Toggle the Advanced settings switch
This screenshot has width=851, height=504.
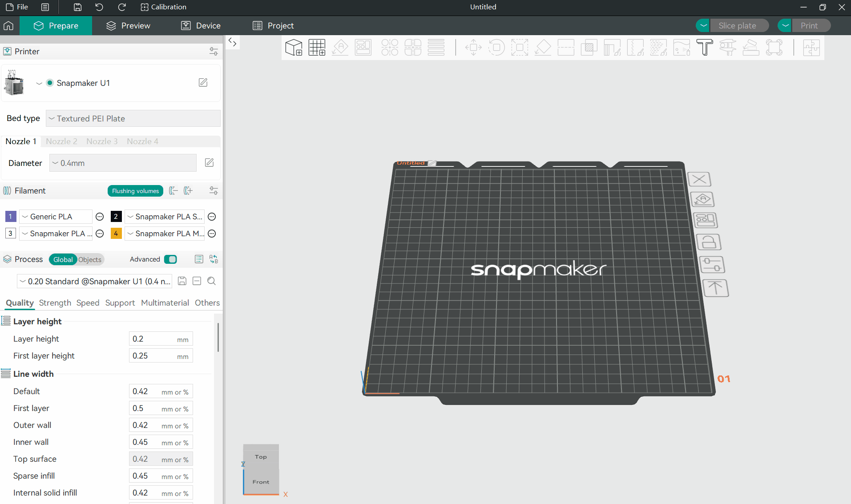point(170,259)
